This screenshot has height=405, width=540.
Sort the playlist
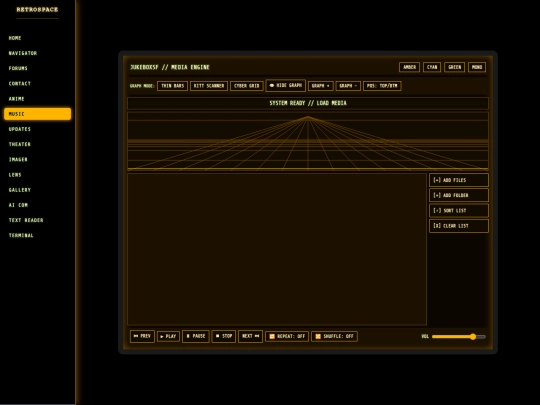click(x=459, y=210)
